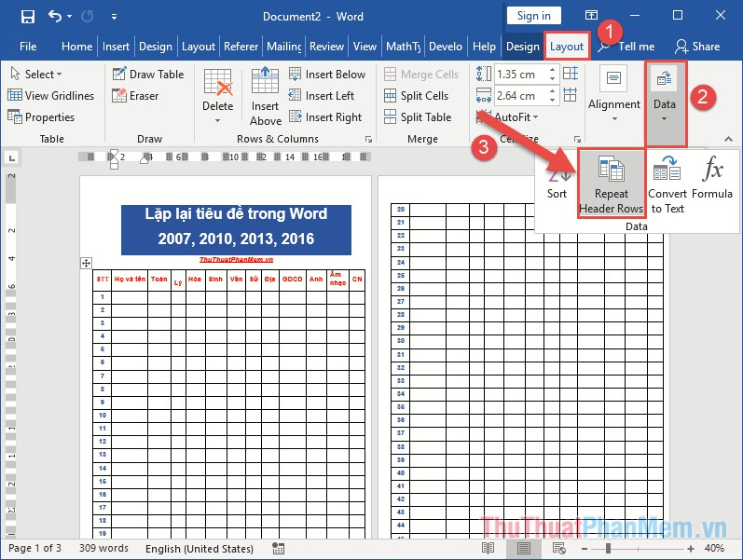Click Distribute Columns icon
Screen dimensions: 743x560
570,95
